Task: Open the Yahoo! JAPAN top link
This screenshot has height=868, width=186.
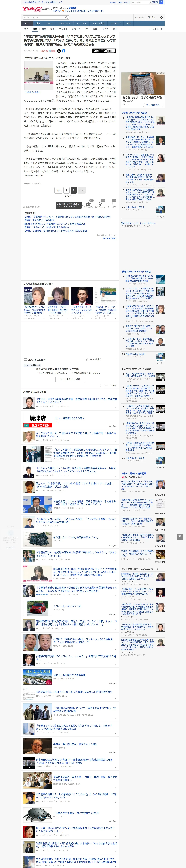Action: [116, 2]
